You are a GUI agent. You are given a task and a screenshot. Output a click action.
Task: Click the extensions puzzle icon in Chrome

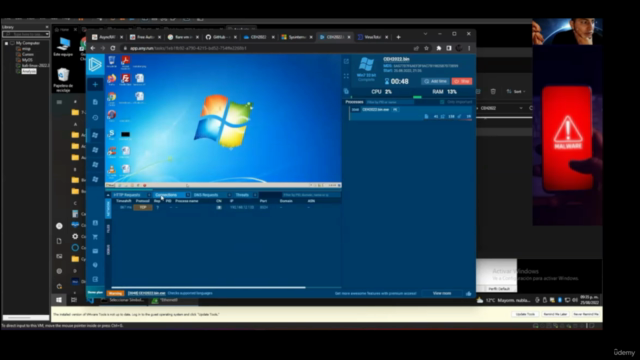pyautogui.click(x=439, y=48)
